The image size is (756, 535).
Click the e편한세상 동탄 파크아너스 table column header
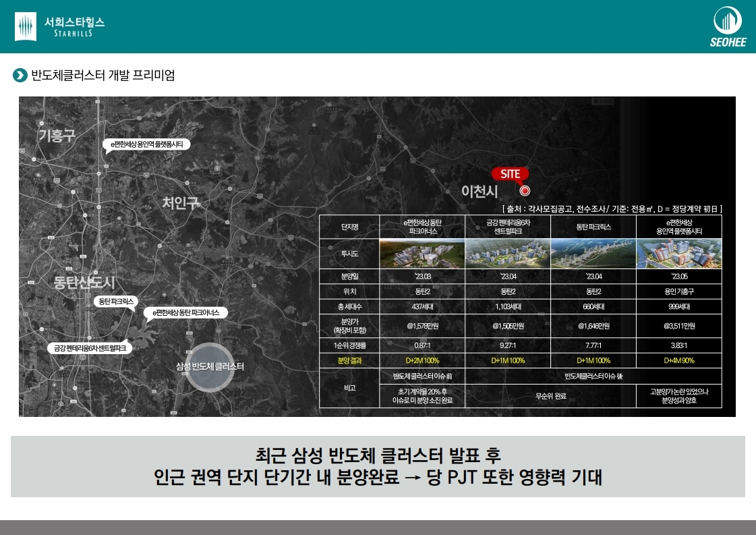point(422,227)
